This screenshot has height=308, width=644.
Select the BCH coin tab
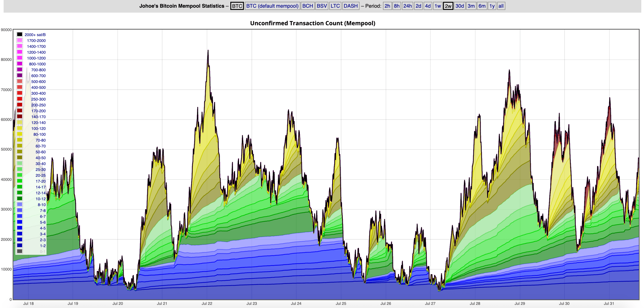[x=307, y=6]
